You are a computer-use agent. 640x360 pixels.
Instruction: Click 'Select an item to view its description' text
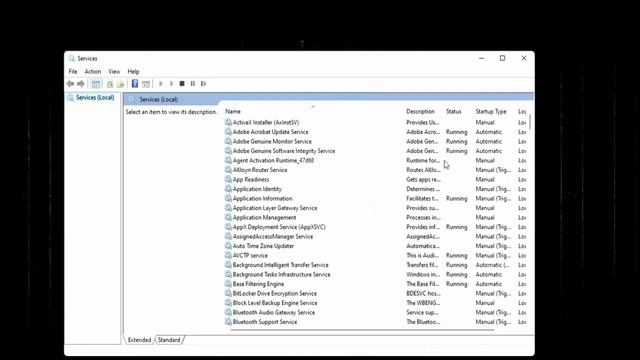[171, 111]
